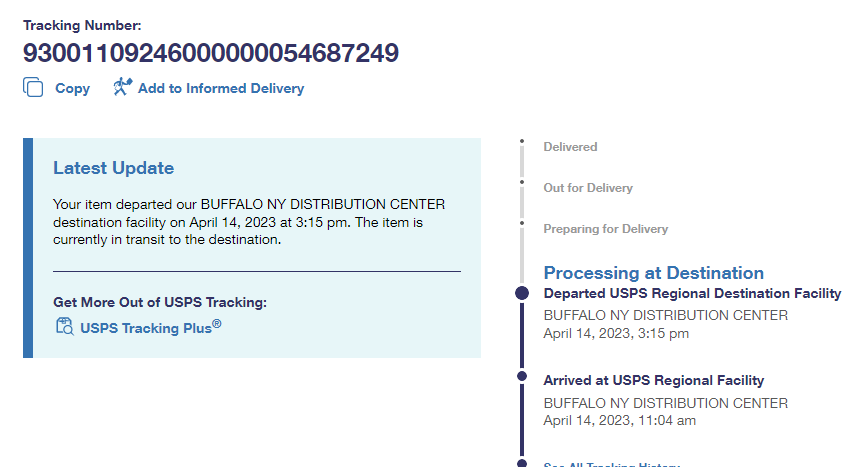Click the Out for Delivery step label
Screen dimensions: 857x467
588,188
